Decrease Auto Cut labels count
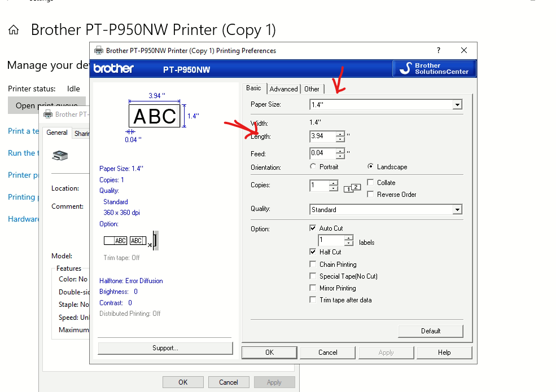 (x=349, y=243)
